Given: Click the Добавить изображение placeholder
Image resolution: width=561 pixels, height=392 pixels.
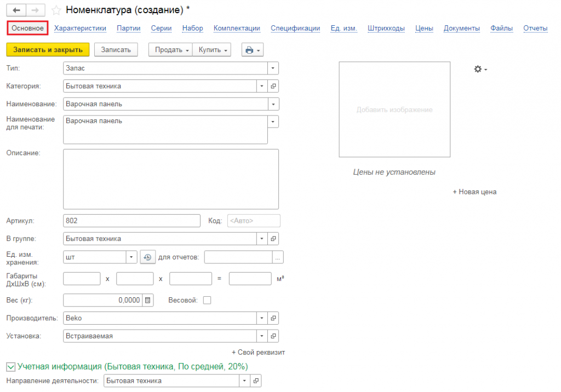Looking at the screenshot, I should 394,109.
